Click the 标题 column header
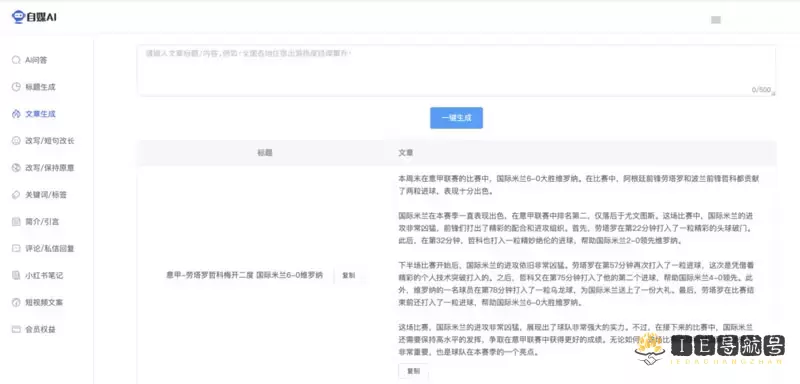800x384 pixels. click(x=265, y=152)
